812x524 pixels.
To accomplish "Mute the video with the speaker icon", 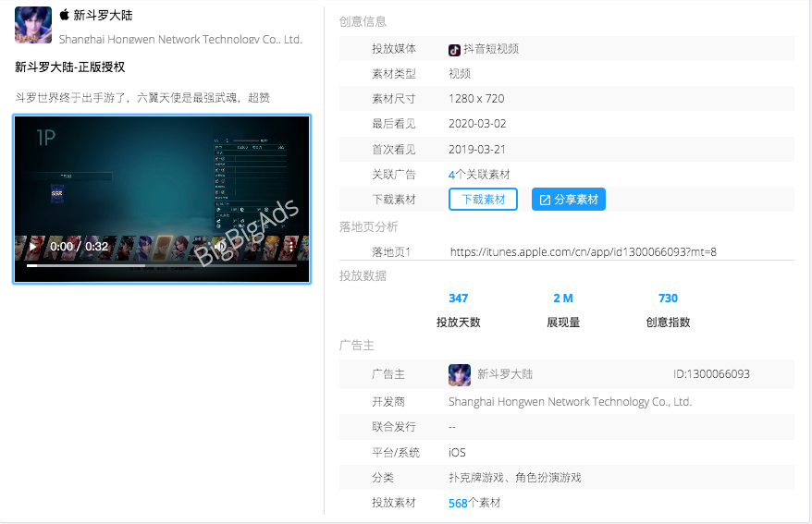I will 219,246.
